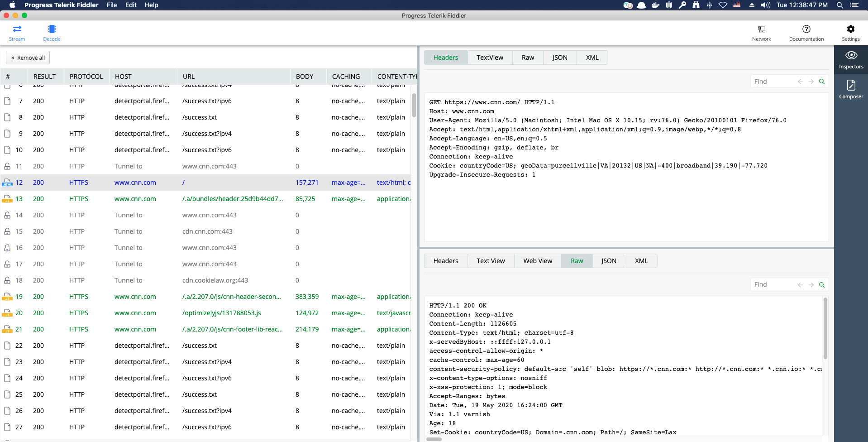Sort sessions by HOST column header

[x=123, y=77]
